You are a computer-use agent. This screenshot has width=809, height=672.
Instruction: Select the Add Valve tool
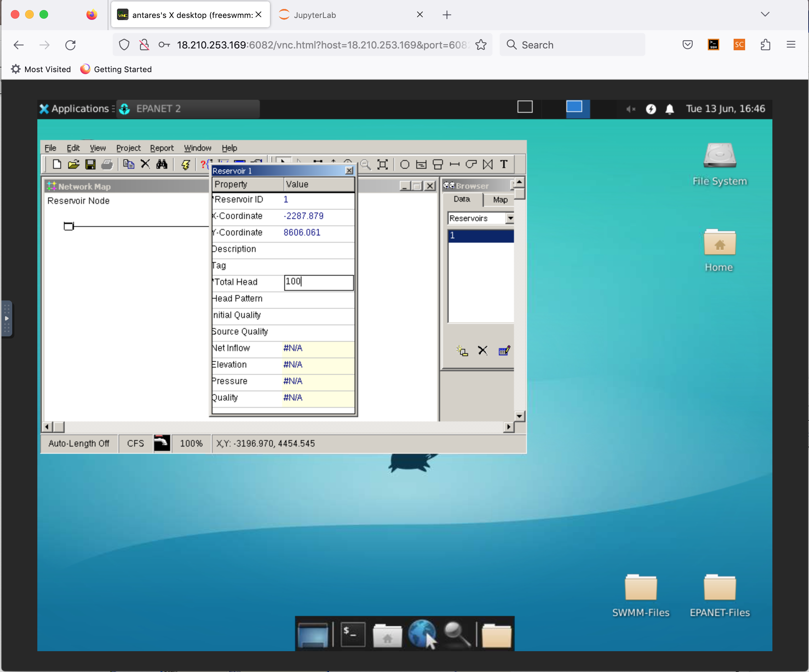pos(488,164)
